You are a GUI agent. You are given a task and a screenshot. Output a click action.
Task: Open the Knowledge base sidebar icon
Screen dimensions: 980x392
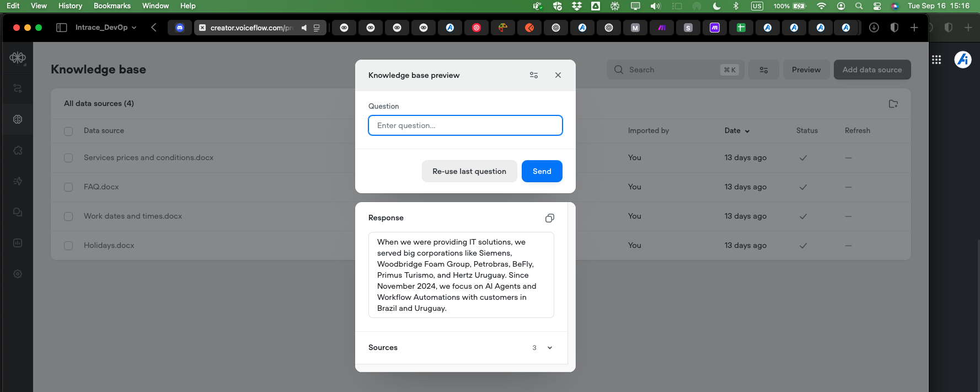[18, 119]
